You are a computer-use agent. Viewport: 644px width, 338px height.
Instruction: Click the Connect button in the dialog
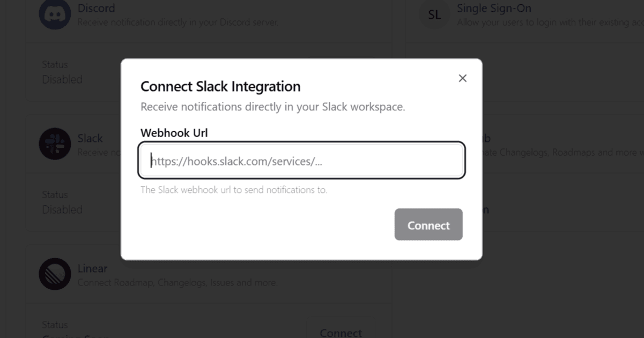(x=428, y=225)
